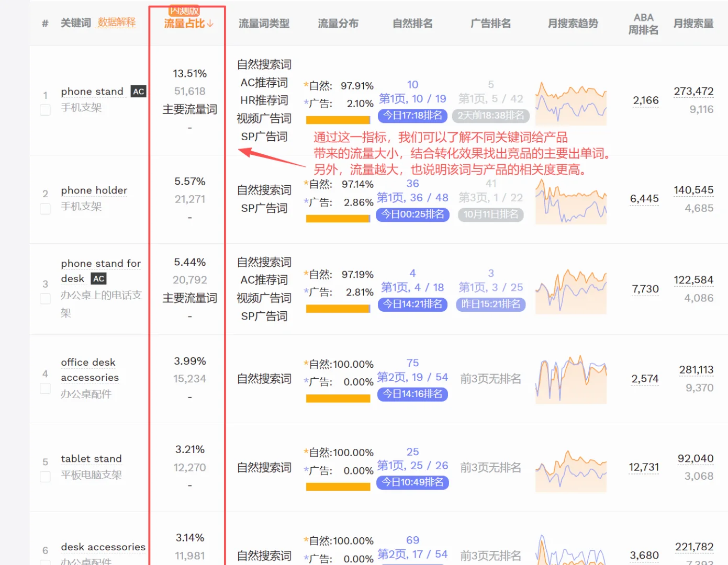Click monthly search volume 122,584
Screen dimensions: 728x565
pyautogui.click(x=693, y=280)
